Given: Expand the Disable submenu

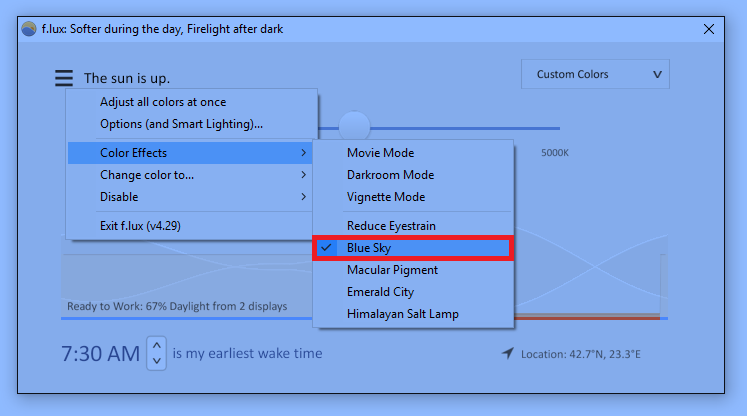Looking at the screenshot, I should 190,197.
